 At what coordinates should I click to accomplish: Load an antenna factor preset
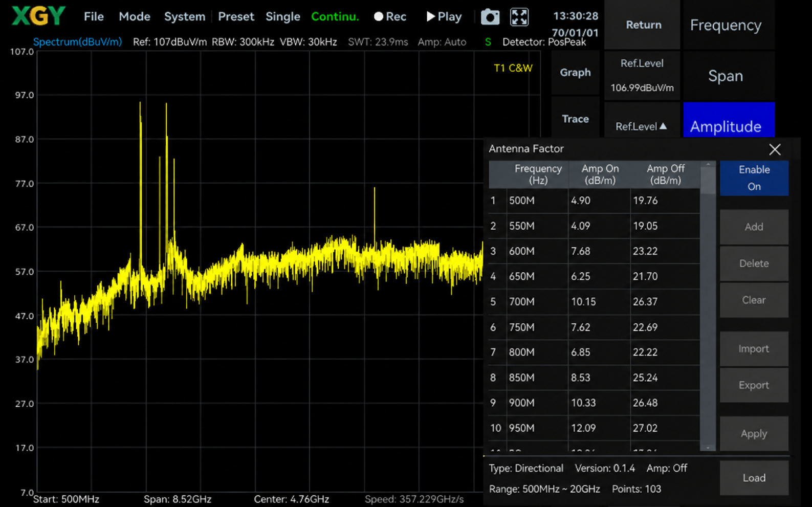click(x=754, y=478)
